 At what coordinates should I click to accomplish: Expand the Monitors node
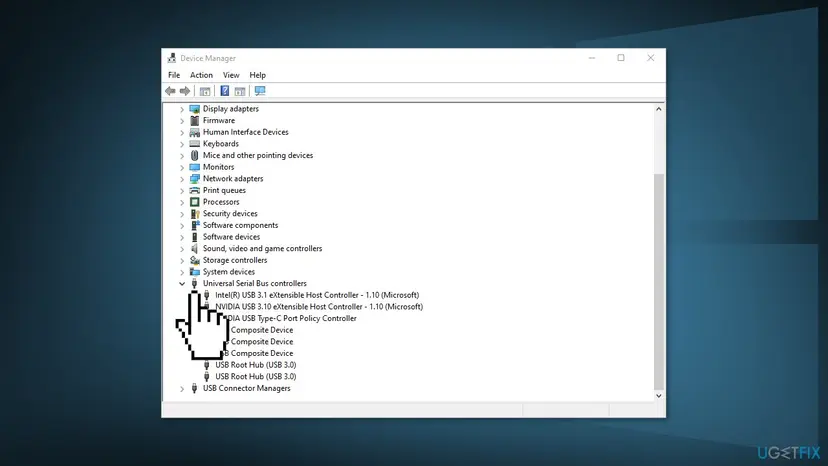[182, 167]
